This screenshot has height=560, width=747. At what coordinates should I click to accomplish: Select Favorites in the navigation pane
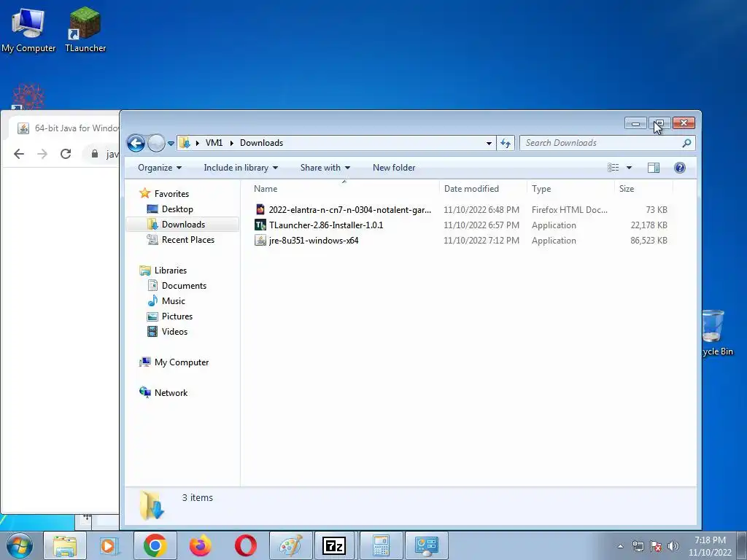click(x=171, y=194)
